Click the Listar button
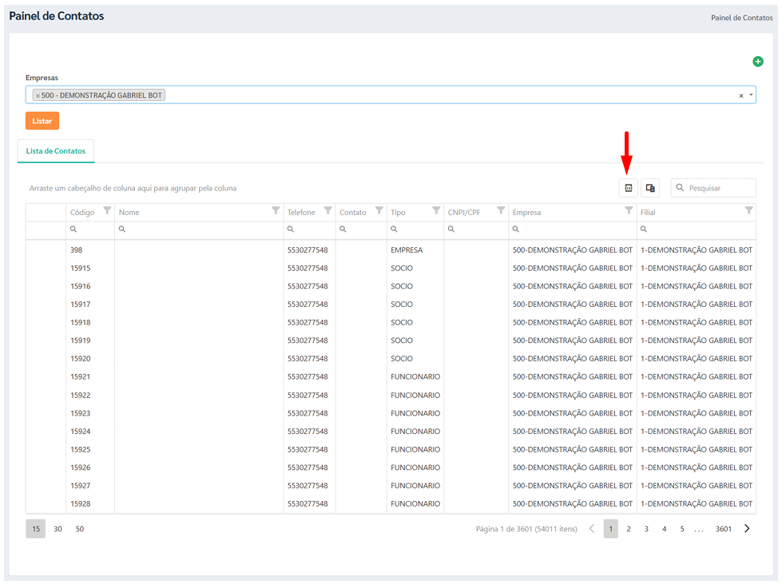This screenshot has width=784, height=587. tap(42, 121)
